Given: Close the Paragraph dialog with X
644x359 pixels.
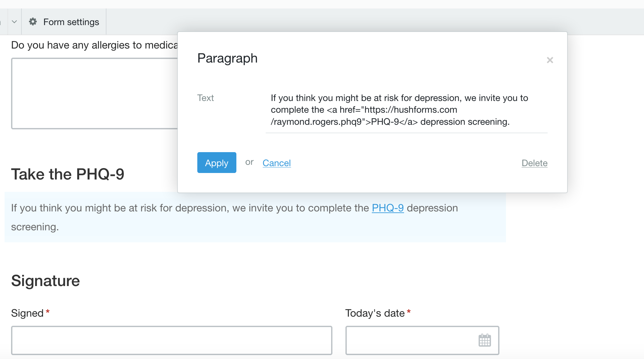Looking at the screenshot, I should [550, 60].
